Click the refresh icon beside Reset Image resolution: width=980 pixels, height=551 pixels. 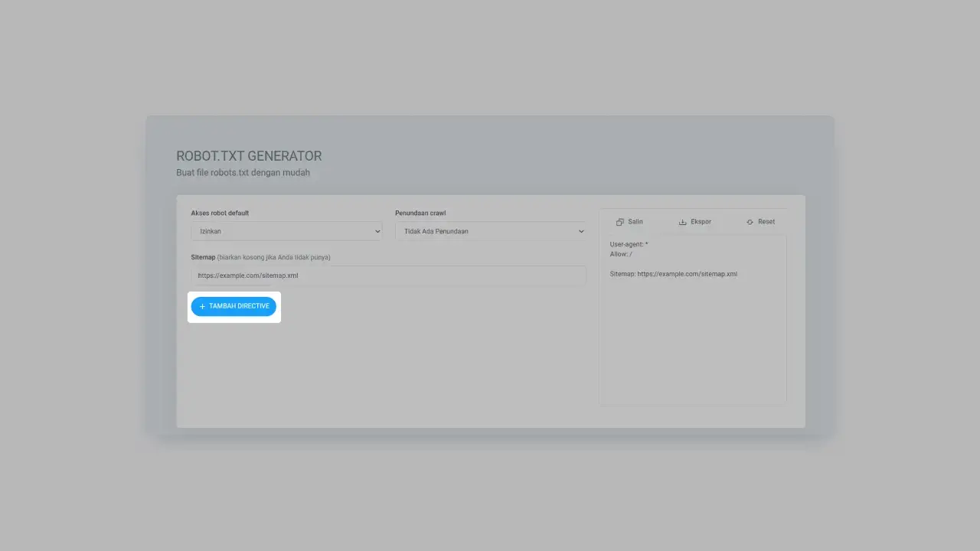[x=750, y=222]
